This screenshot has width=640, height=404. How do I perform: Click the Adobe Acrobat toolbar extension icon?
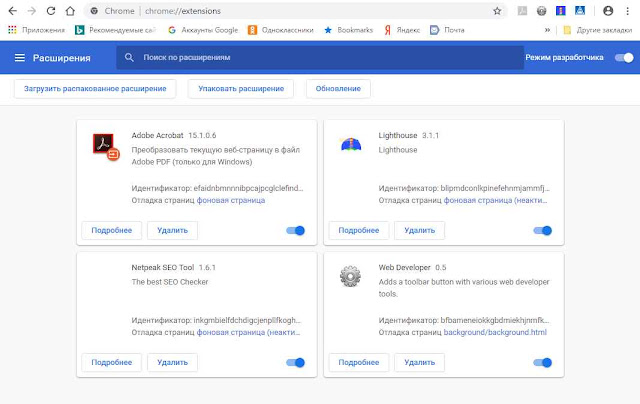(522, 11)
